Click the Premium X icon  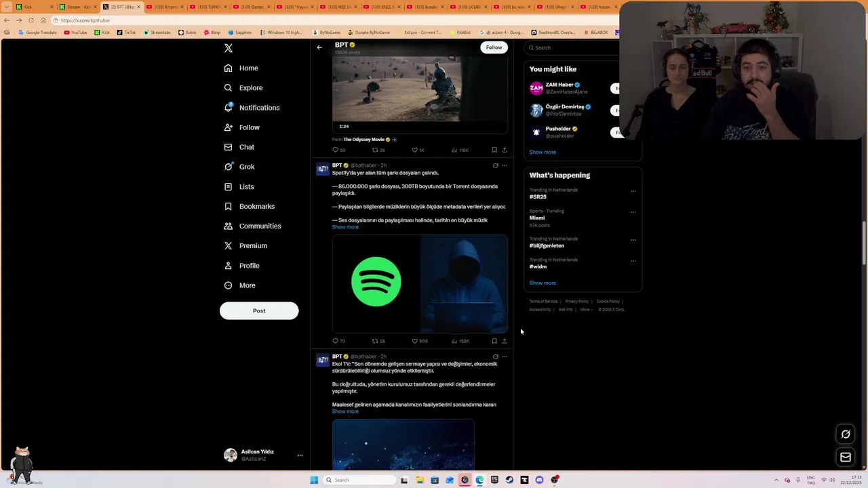pyautogui.click(x=229, y=245)
